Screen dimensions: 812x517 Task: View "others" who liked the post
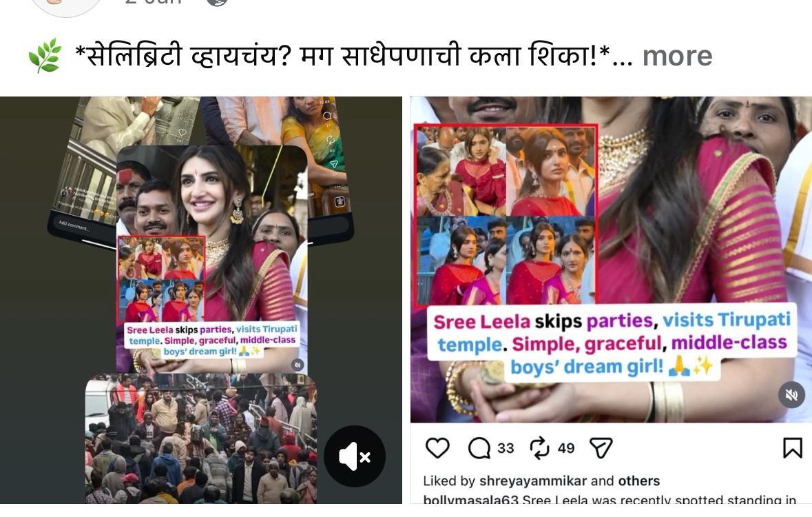coord(639,480)
